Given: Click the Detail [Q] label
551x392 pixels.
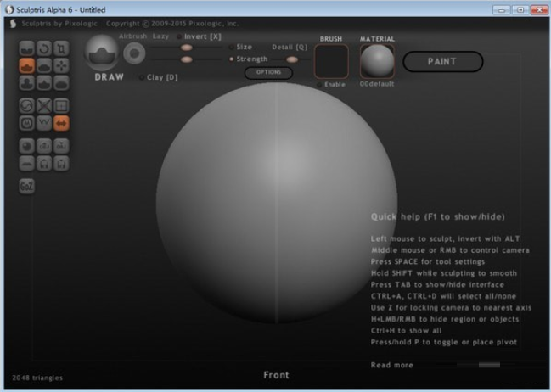Looking at the screenshot, I should point(290,47).
